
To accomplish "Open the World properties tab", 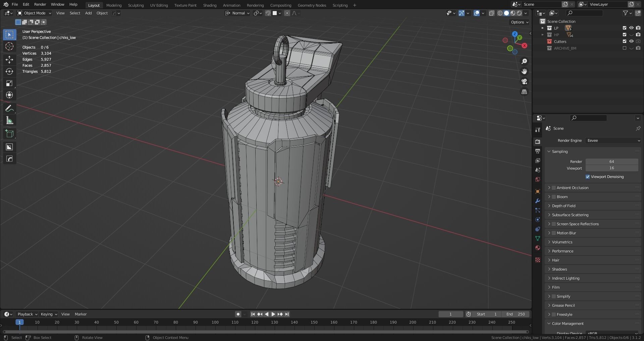I will [x=538, y=179].
